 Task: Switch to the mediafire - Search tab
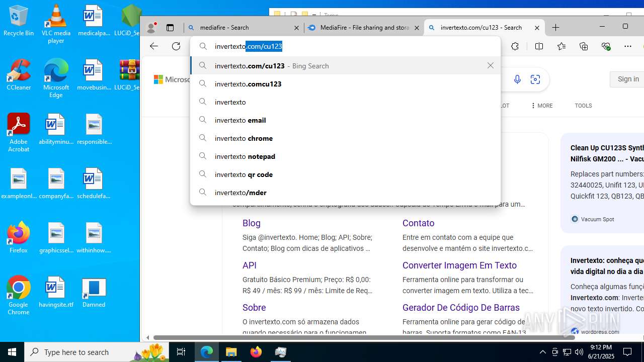tap(244, 28)
